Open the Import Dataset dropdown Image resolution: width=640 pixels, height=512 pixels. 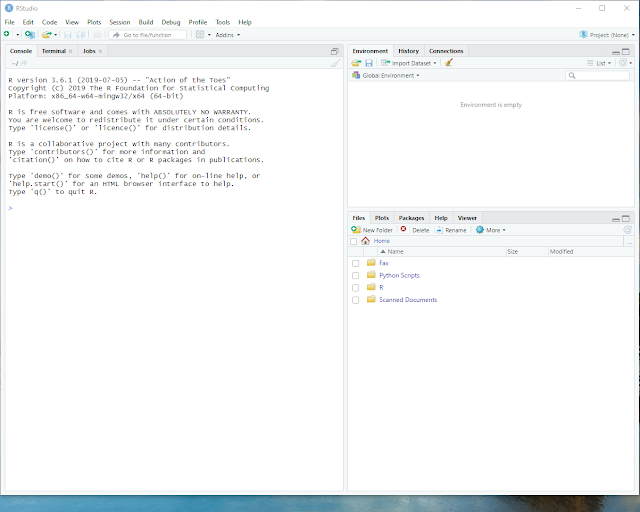coord(408,63)
